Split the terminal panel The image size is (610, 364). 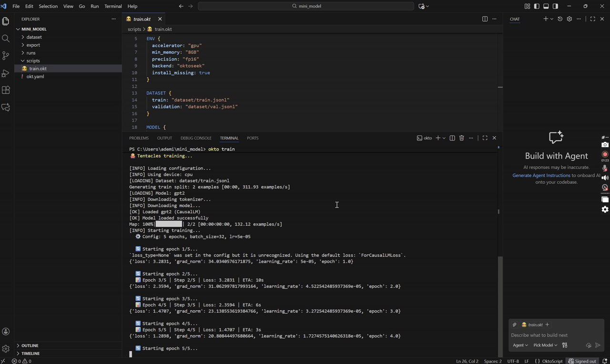point(452,138)
